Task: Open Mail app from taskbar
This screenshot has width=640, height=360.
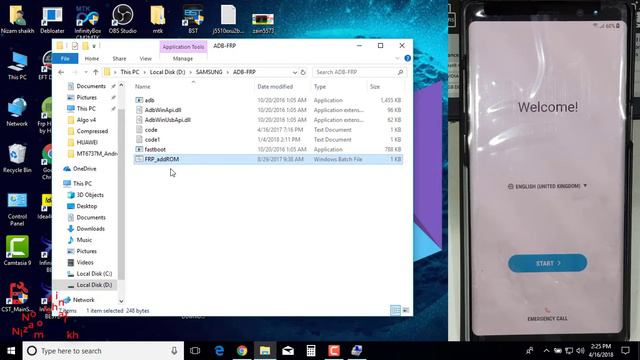Action: point(288,351)
